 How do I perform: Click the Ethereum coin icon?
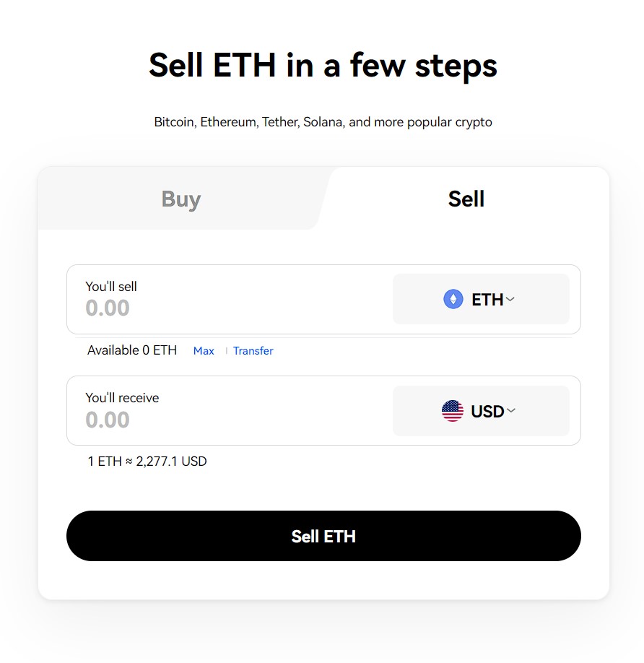[453, 300]
